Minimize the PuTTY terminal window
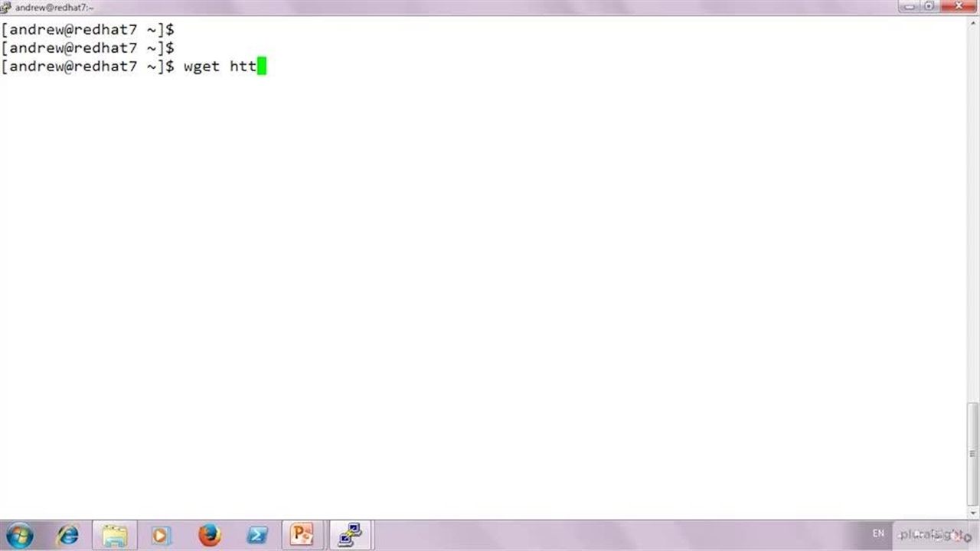This screenshot has width=980, height=551. tap(909, 7)
